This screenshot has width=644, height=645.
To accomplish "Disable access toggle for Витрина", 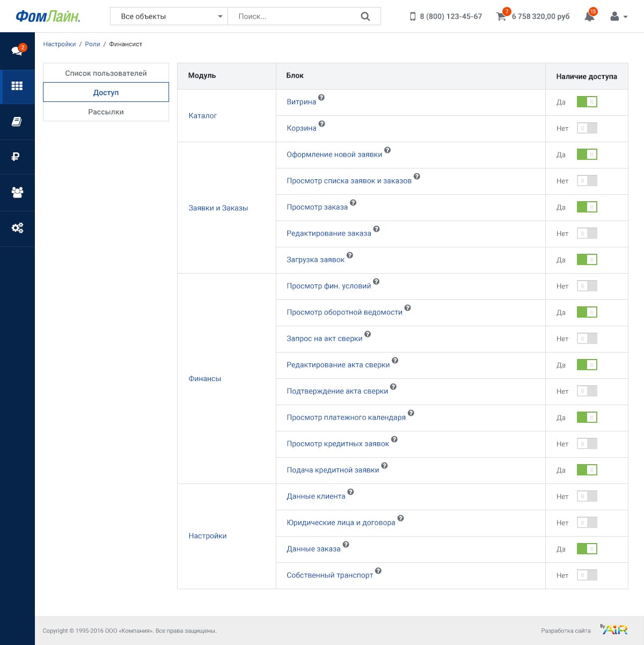I will [587, 102].
